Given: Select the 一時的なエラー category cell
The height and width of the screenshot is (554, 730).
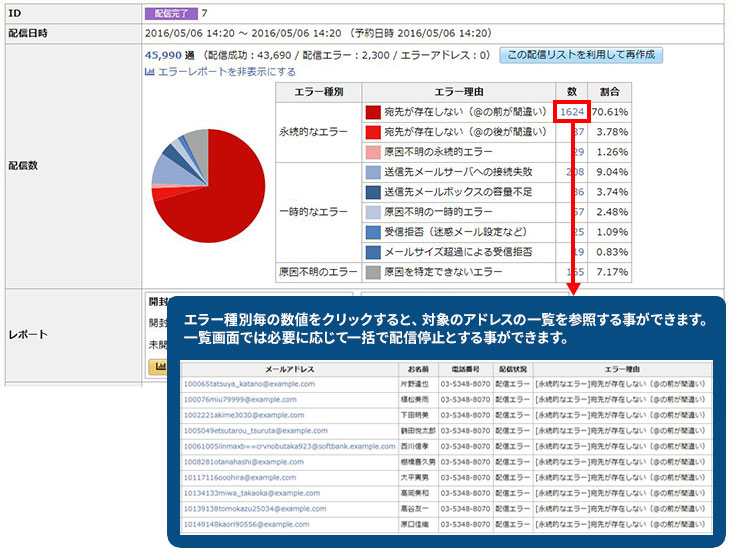Looking at the screenshot, I should point(318,212).
